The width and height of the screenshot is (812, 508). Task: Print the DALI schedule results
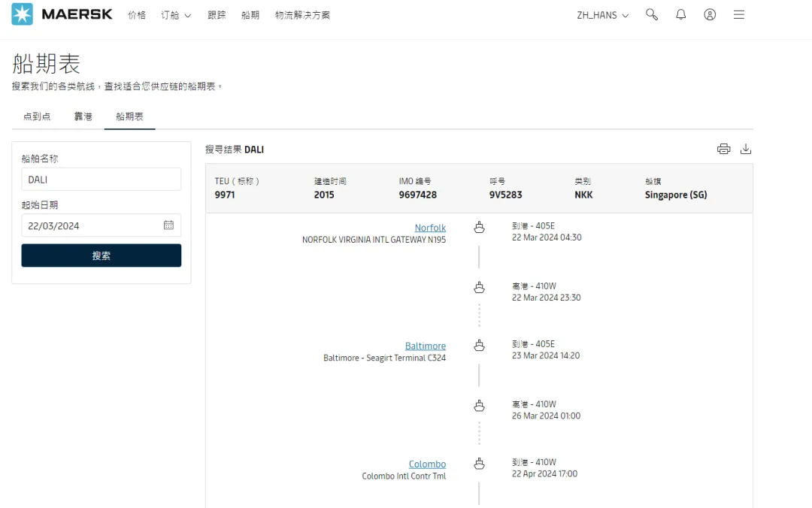pos(723,149)
